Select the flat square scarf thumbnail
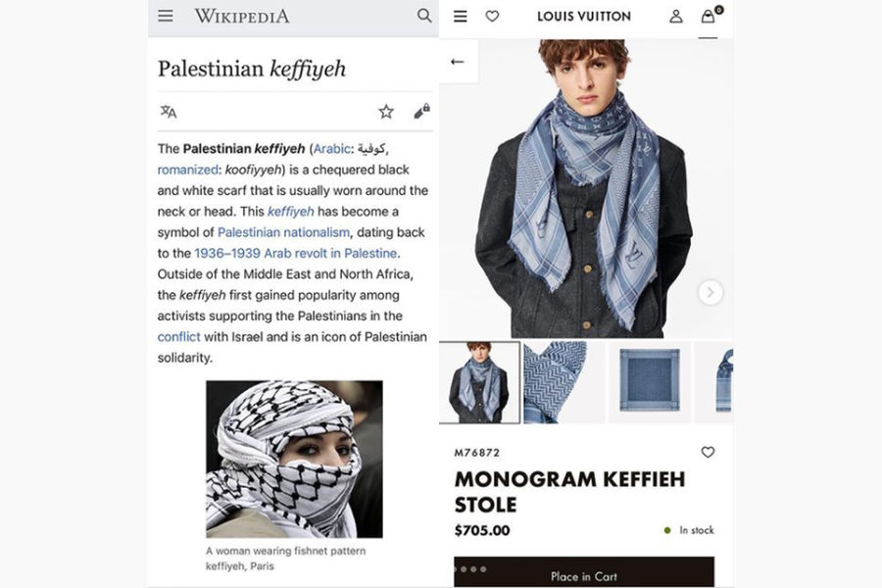The height and width of the screenshot is (588, 882). pos(650,382)
